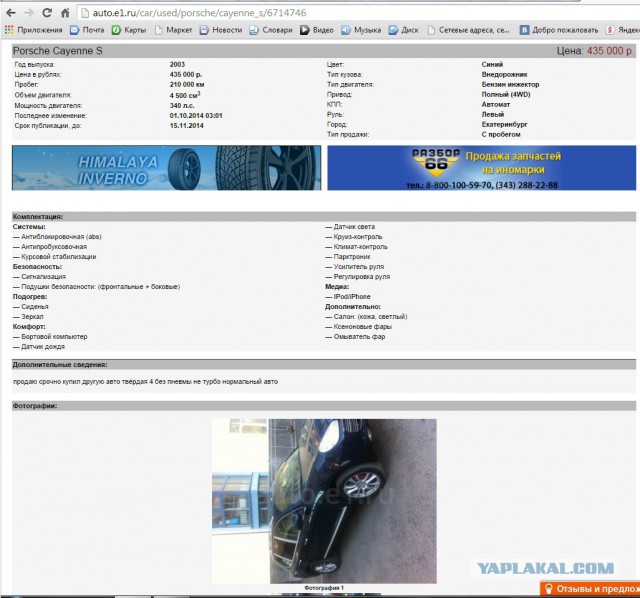
Task: Select transmission value Автомат
Action: [x=496, y=104]
